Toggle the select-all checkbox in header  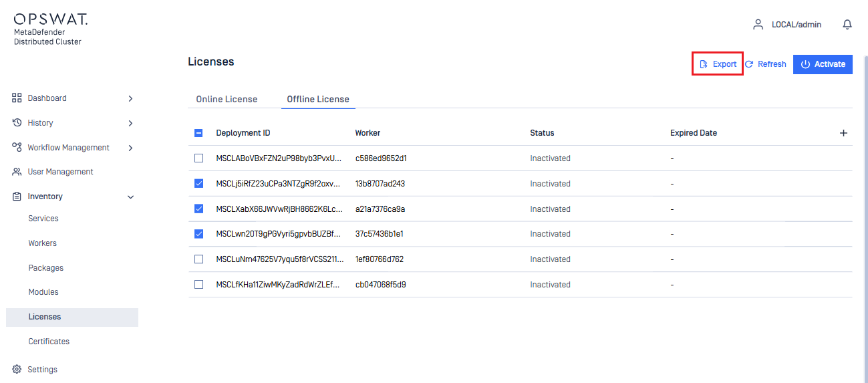pyautogui.click(x=198, y=133)
